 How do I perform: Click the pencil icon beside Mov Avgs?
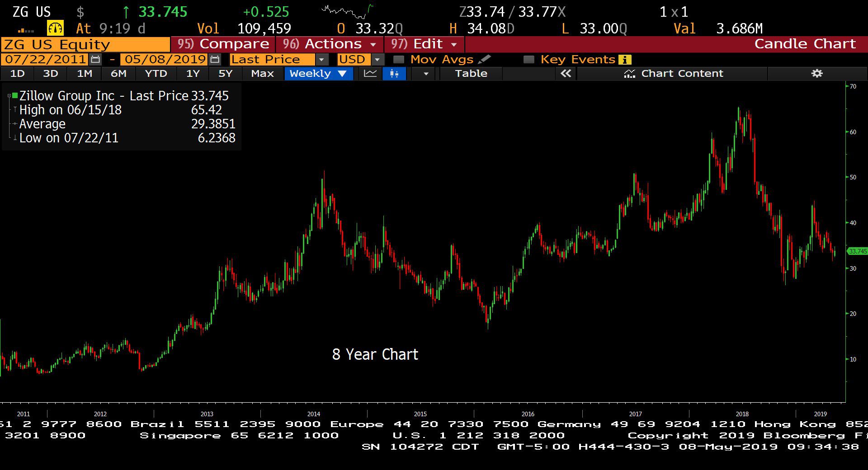(x=484, y=59)
